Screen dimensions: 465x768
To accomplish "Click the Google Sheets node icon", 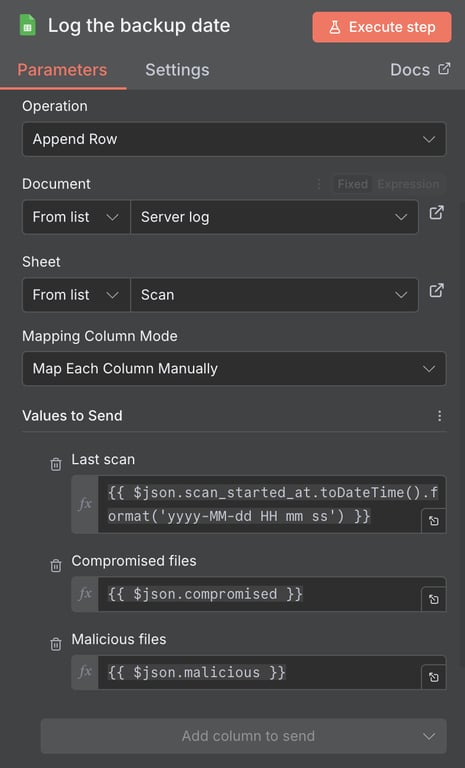I will click(27, 25).
